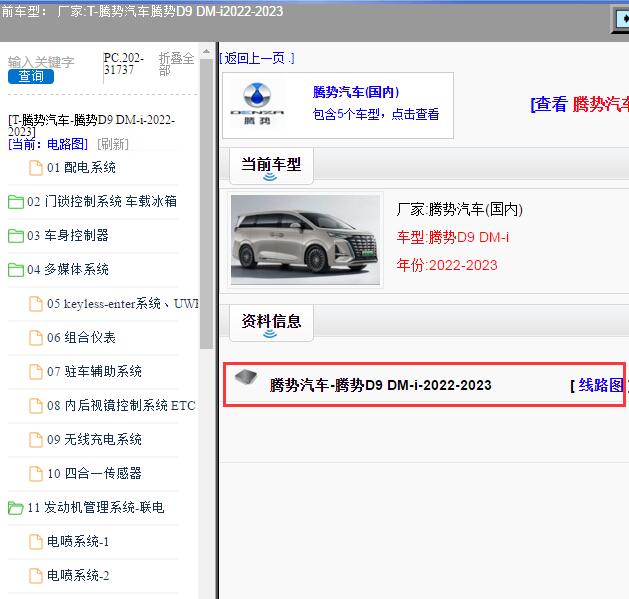Click 折叠全部 to collapse all
This screenshot has width=629, height=599.
(x=176, y=64)
